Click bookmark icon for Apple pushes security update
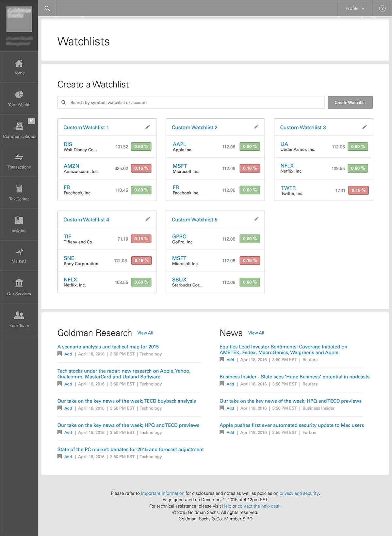Image resolution: width=392 pixels, height=536 pixels. 222,432
